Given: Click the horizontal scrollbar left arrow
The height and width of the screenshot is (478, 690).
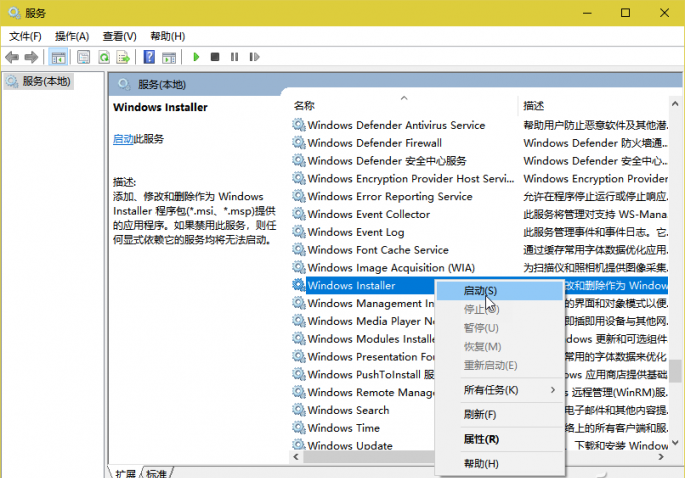Looking at the screenshot, I should [296, 457].
